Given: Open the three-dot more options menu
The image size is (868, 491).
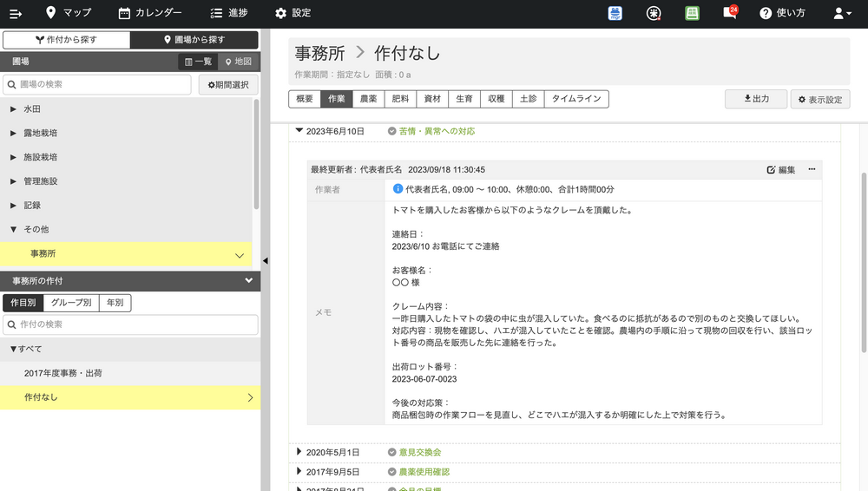Looking at the screenshot, I should [x=812, y=169].
